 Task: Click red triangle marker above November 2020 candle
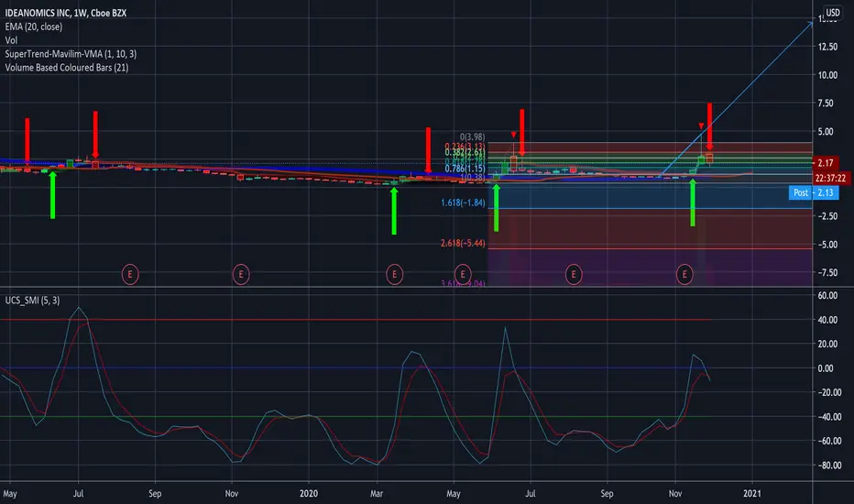tap(702, 126)
